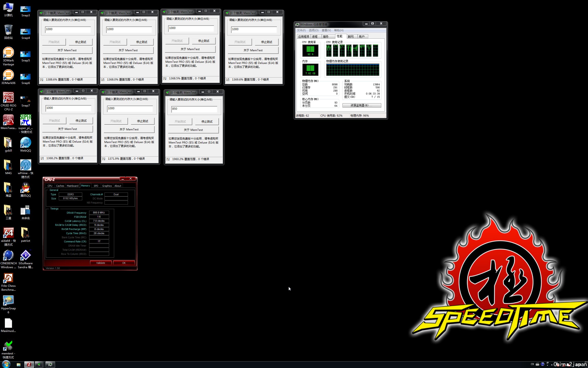Select the gskill folder icon

click(x=8, y=145)
